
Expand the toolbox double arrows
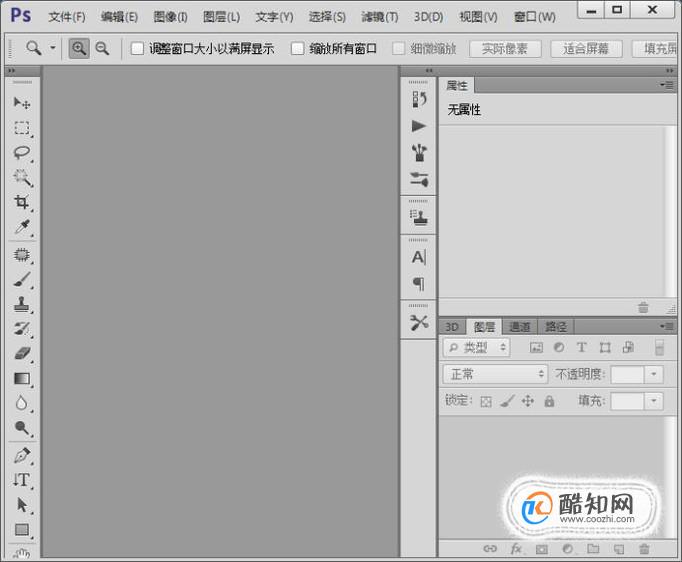11,70
